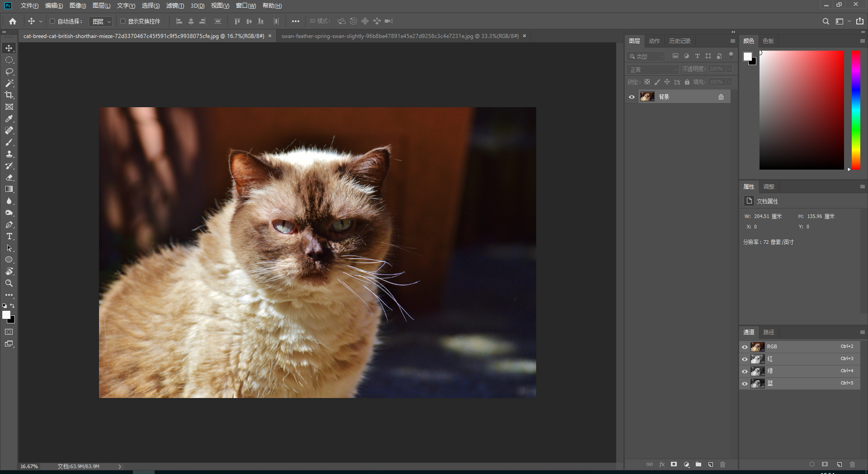Click the Home button in options bar
Viewport: 868px width, 474px height.
click(13, 21)
